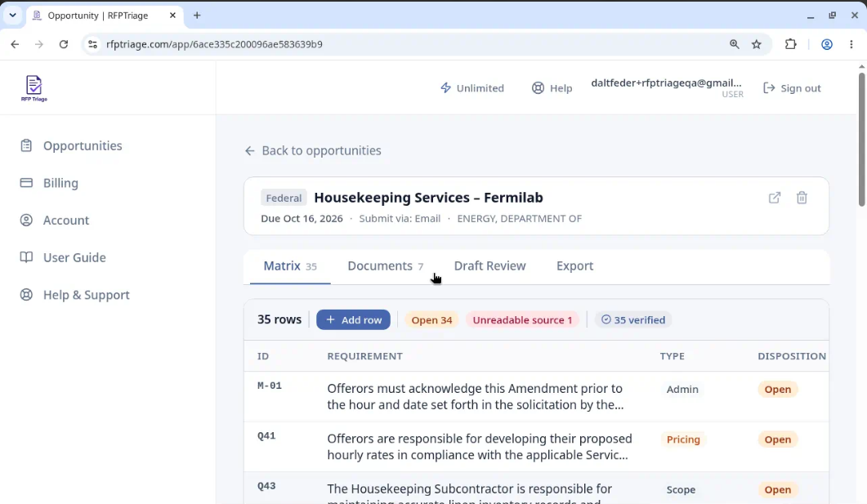Open Help in the top bar
867x504 pixels.
click(x=552, y=88)
